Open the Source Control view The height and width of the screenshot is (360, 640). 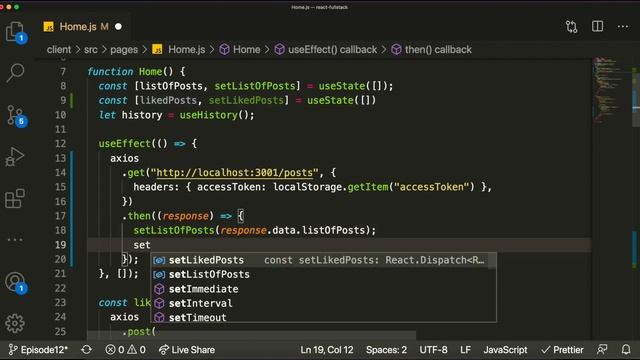(x=15, y=116)
